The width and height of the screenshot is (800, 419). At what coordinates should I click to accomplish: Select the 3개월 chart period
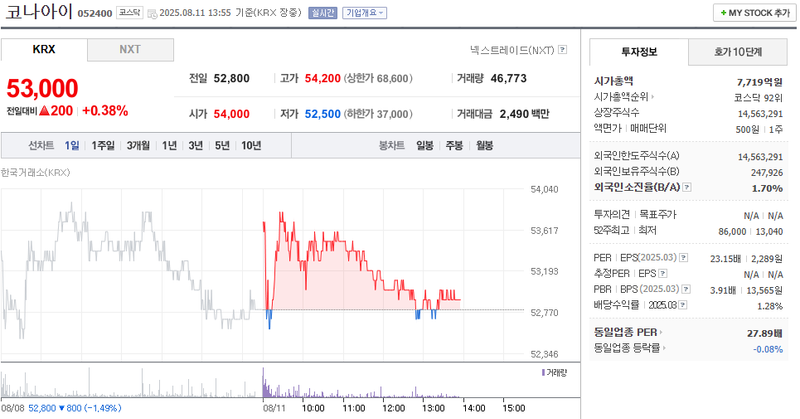(138, 145)
